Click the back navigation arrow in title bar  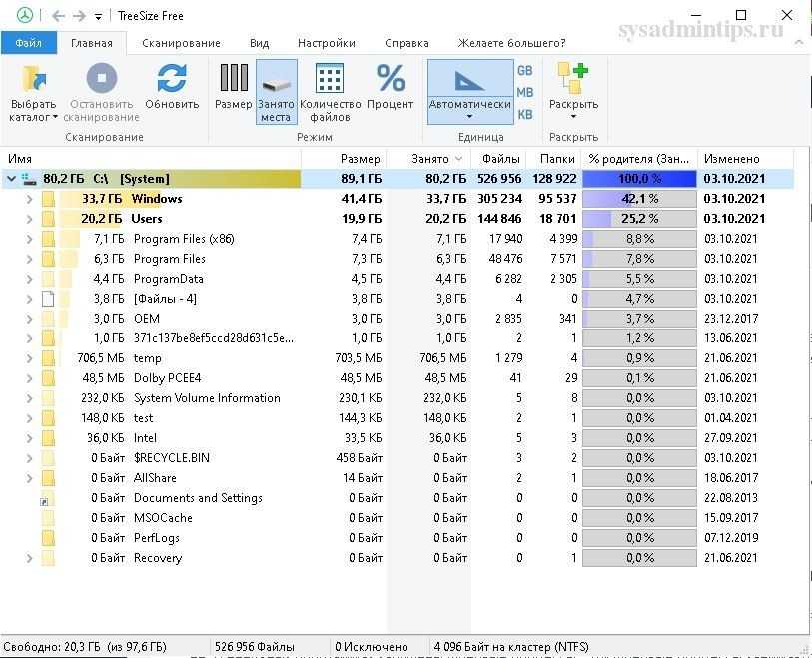[58, 16]
